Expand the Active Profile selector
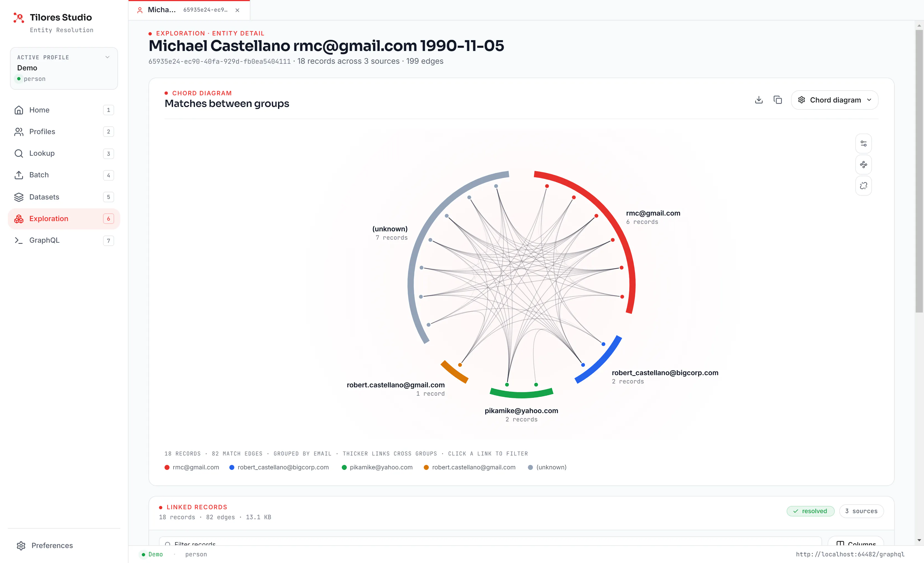 tap(64, 68)
